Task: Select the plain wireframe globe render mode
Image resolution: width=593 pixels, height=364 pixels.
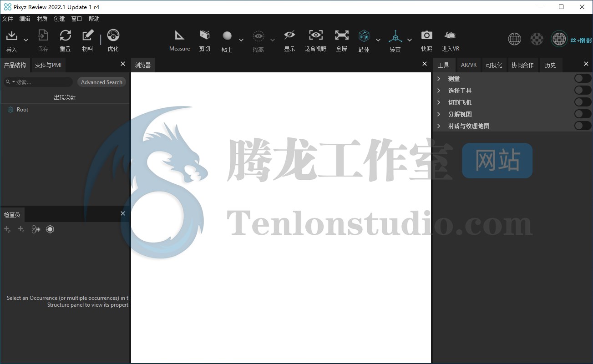Action: [x=515, y=39]
